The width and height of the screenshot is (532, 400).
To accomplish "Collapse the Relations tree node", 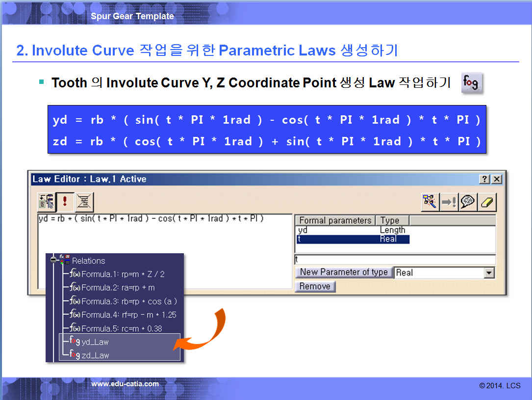I will click(x=53, y=260).
